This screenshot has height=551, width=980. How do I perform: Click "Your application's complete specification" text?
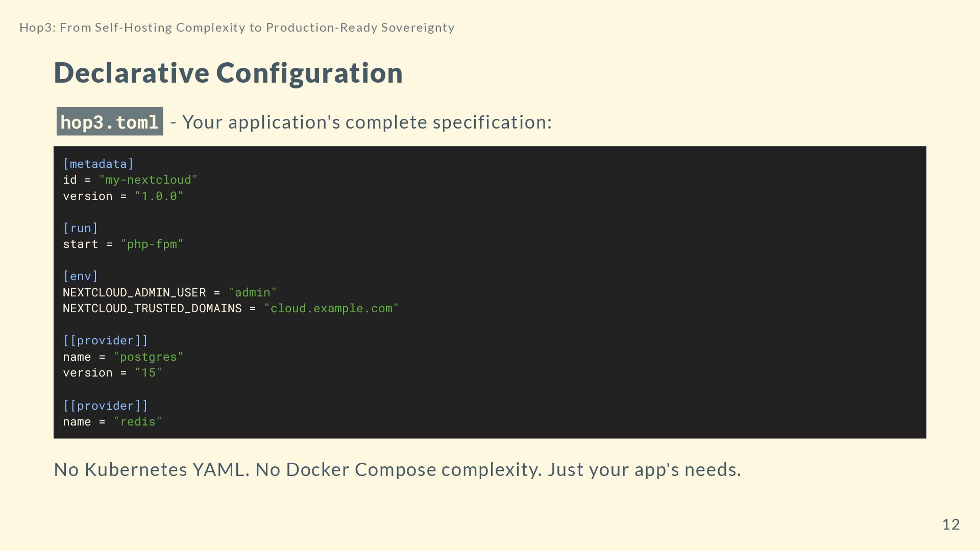[x=366, y=122]
